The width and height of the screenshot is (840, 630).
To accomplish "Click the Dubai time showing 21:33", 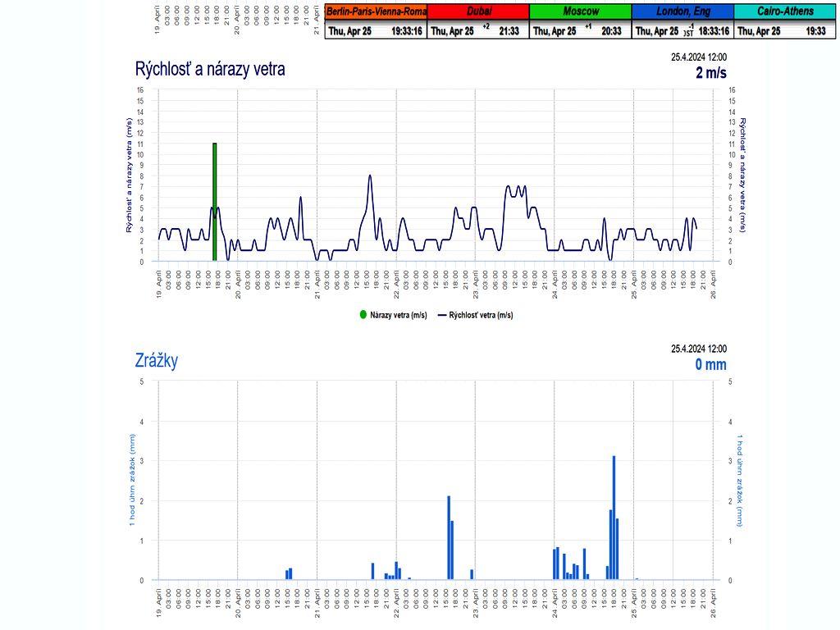I will [x=509, y=31].
